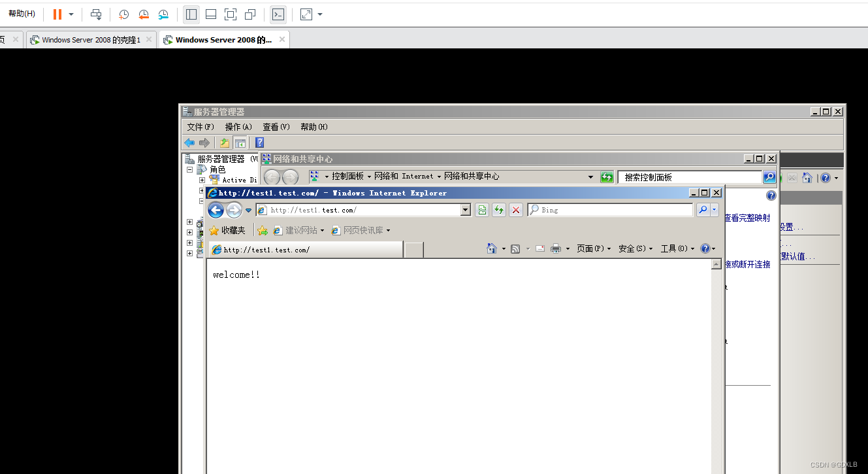Open address history dropdown in Network Sharing Center
868x474 pixels.
click(x=590, y=177)
